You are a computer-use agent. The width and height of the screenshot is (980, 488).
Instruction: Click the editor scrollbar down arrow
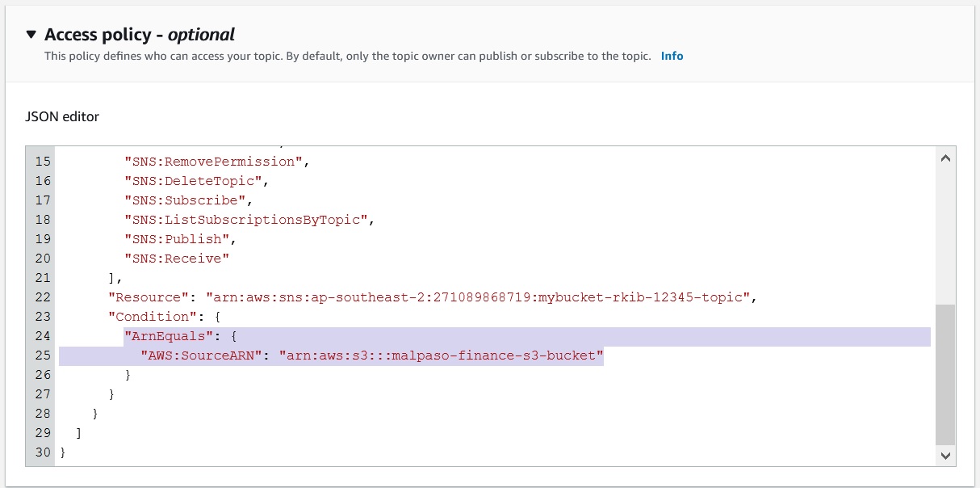(x=945, y=456)
